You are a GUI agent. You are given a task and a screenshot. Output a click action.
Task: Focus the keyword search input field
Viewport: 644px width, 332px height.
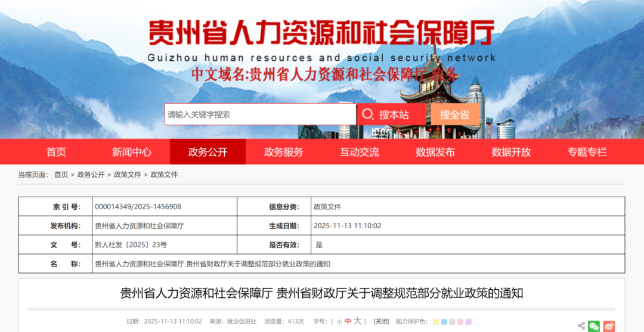[x=260, y=114]
